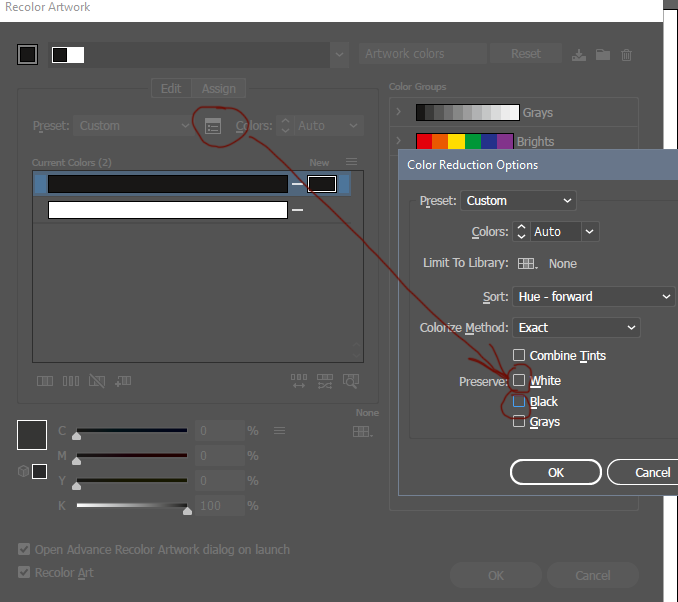Open the Sort Hue - forward dropdown
678x602 pixels.
tap(593, 297)
